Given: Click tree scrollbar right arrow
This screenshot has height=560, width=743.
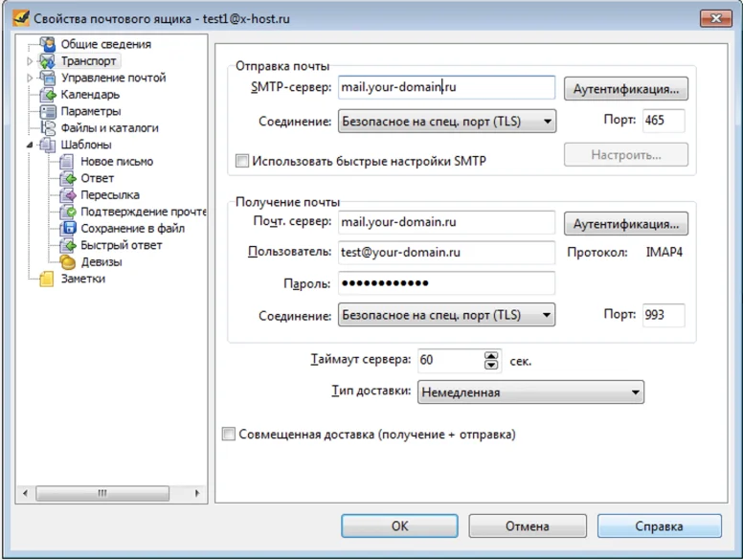Looking at the screenshot, I should [197, 493].
